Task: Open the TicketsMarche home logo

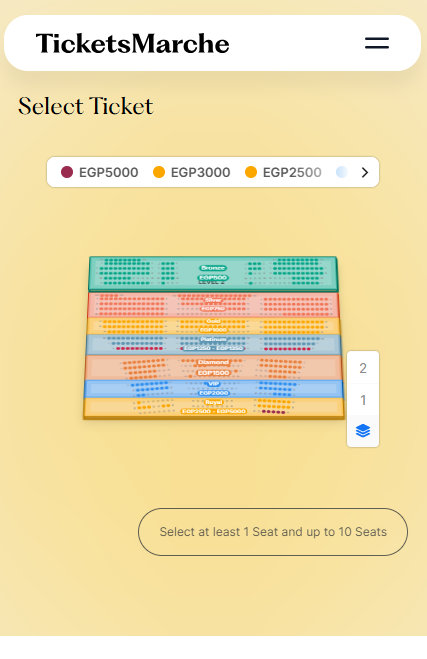Action: click(x=132, y=44)
